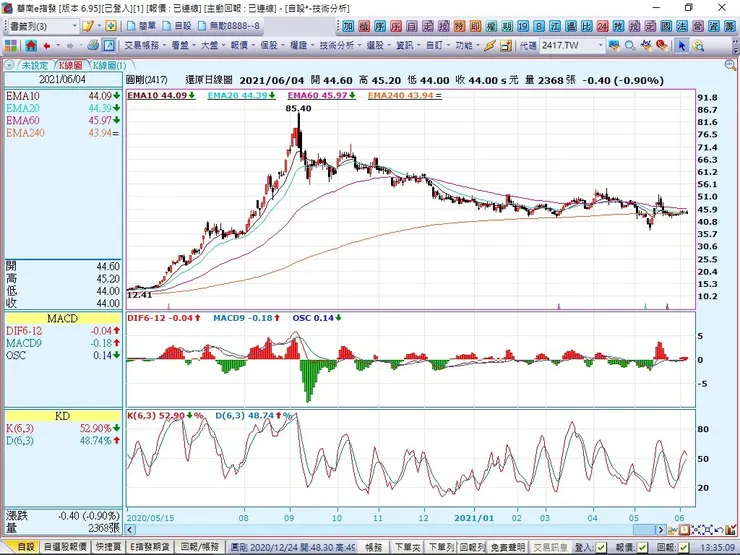Click the pop-out window arrow icon
The height and width of the screenshot is (555, 740).
pos(109,46)
